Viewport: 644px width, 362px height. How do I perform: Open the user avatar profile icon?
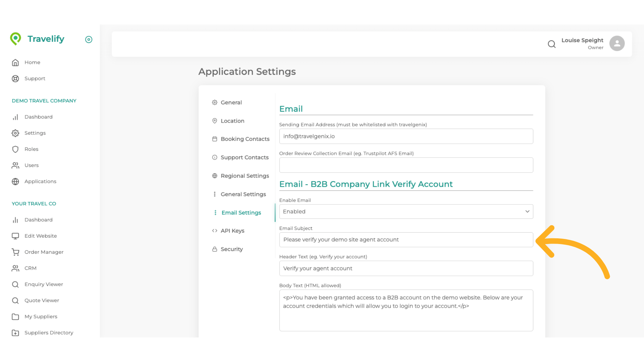pyautogui.click(x=616, y=44)
